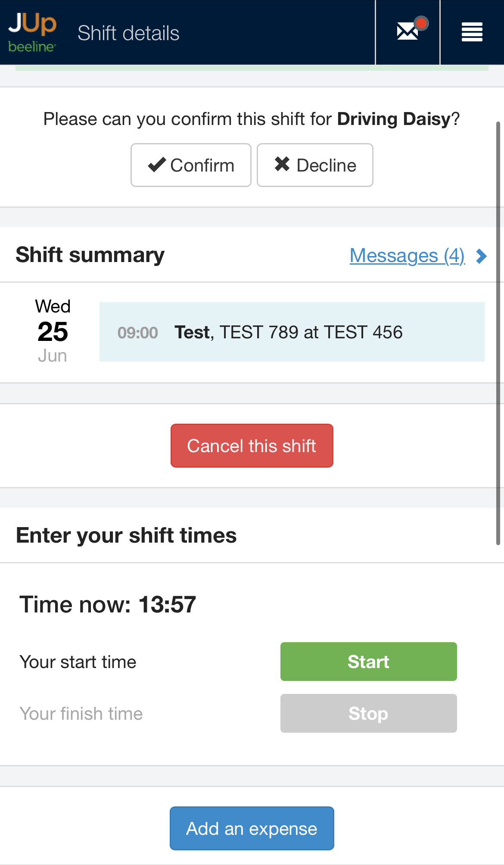Click the JUp beeline logo
Image resolution: width=504 pixels, height=865 pixels.
[x=32, y=32]
